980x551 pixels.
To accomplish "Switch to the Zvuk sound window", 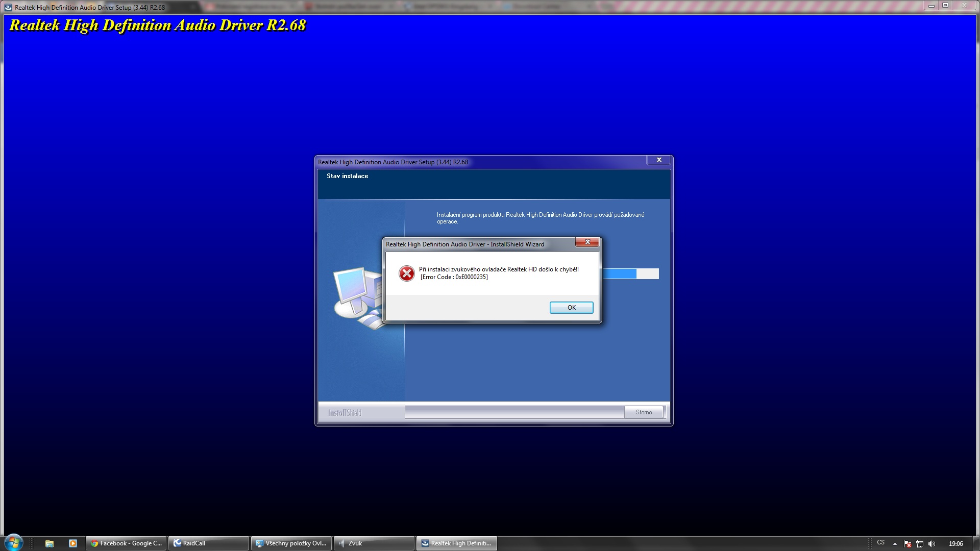I will click(x=374, y=543).
